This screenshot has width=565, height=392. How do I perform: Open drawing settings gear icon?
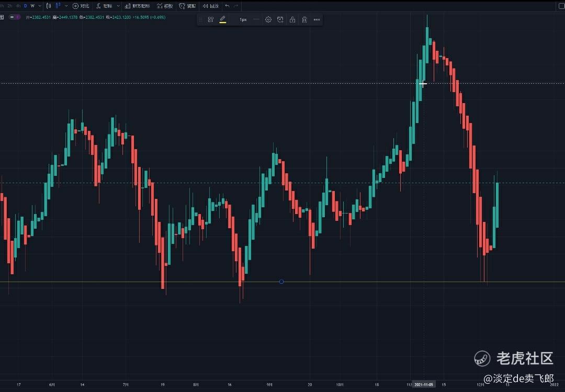click(x=268, y=20)
